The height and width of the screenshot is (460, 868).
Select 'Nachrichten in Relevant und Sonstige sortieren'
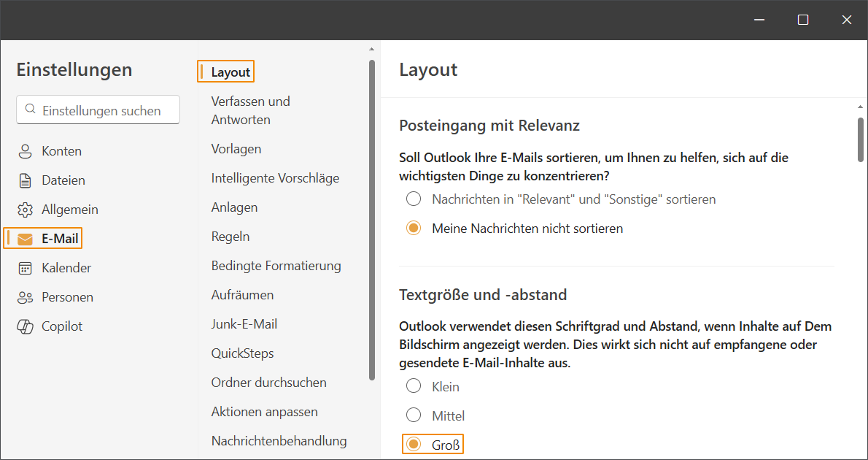[x=414, y=199]
